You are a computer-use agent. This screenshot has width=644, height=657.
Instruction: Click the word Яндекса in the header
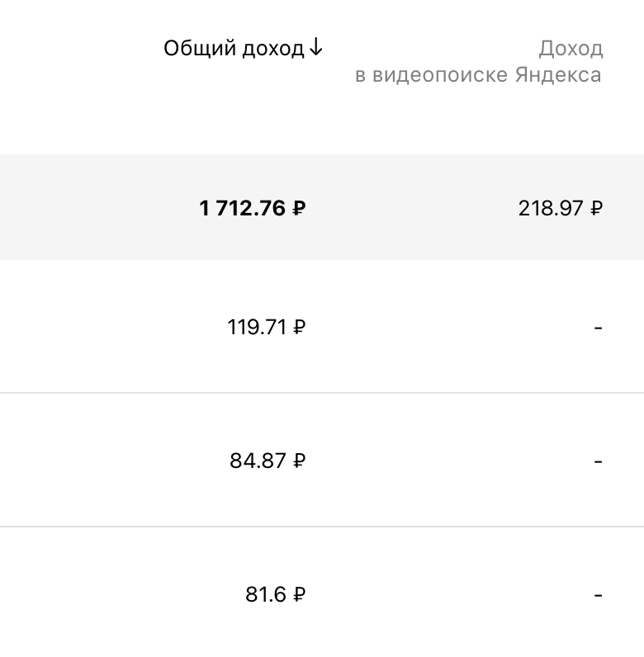click(558, 75)
